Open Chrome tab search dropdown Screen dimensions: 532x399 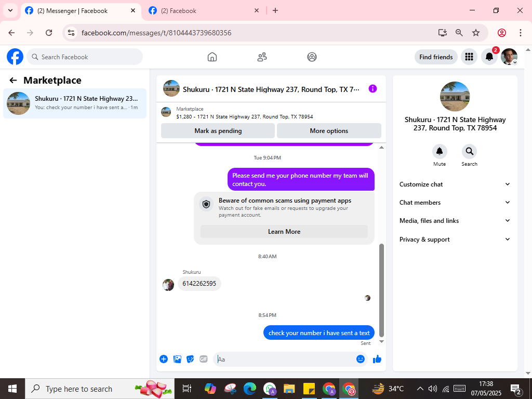10,10
